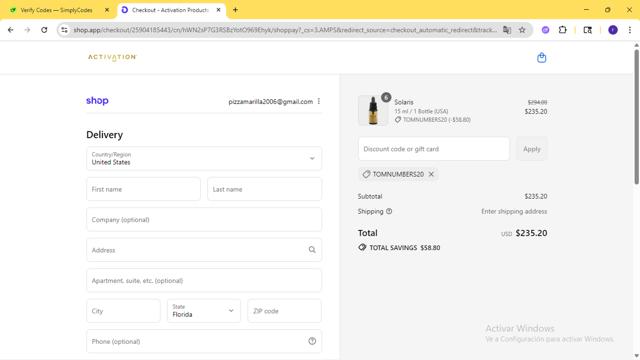Click the Shop logo
This screenshot has width=640, height=360.
tap(97, 100)
